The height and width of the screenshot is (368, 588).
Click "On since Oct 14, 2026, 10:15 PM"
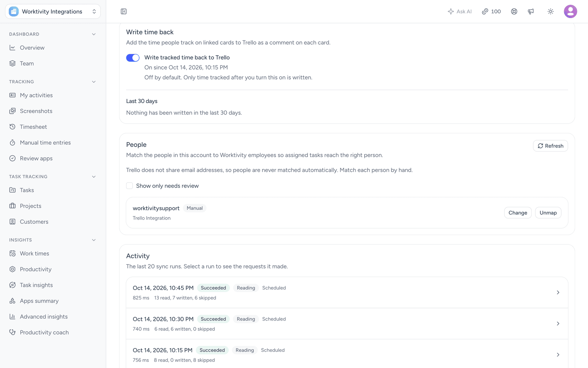186,67
